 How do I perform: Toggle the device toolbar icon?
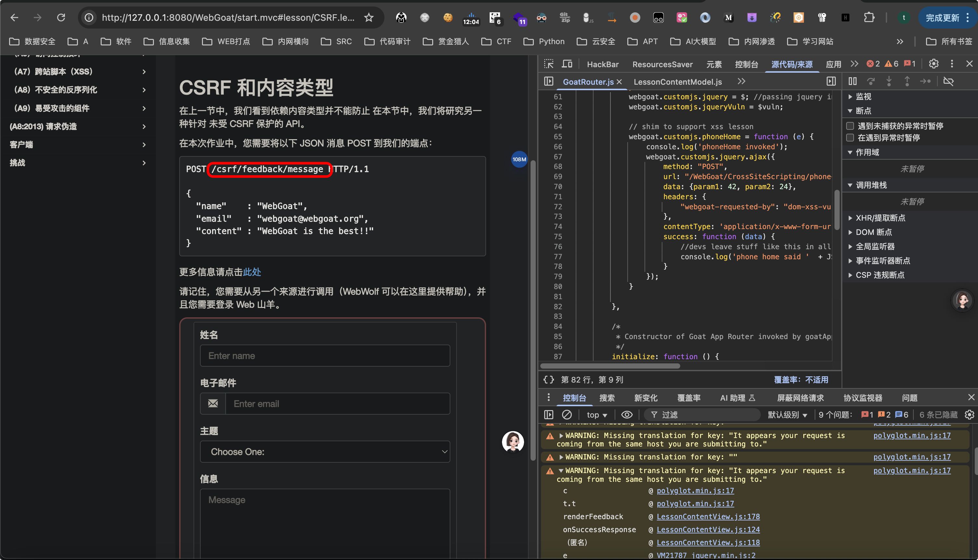point(567,64)
